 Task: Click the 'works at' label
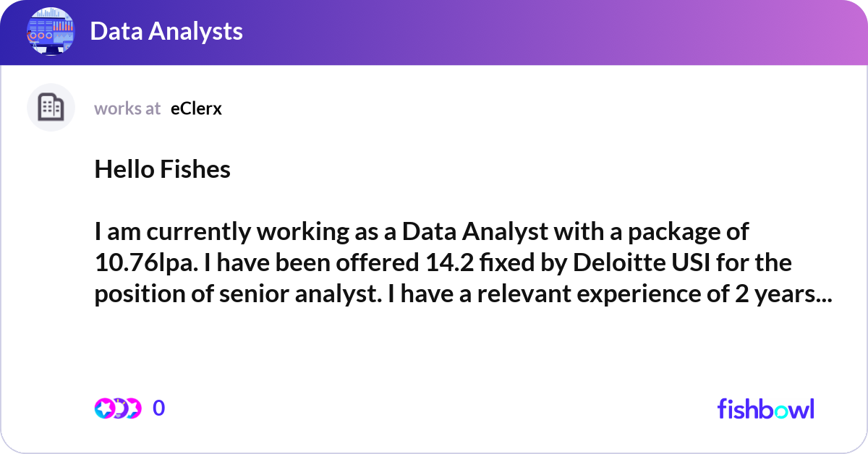pyautogui.click(x=127, y=108)
